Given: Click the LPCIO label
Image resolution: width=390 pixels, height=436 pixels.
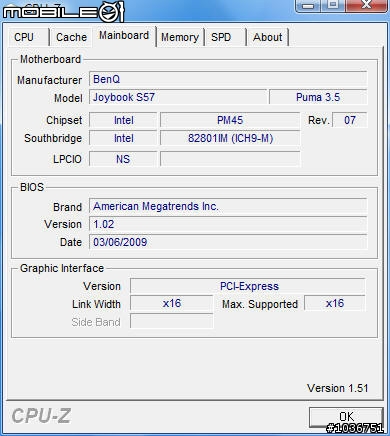Looking at the screenshot, I should (67, 159).
